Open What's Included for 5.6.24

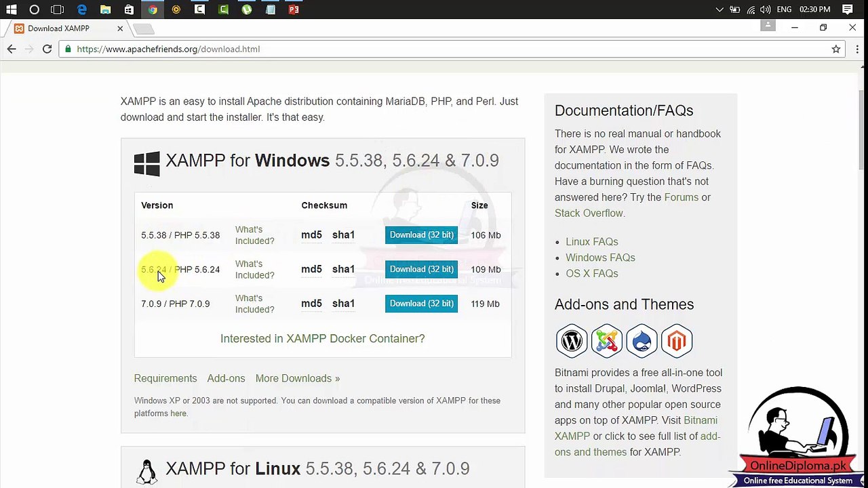tap(254, 270)
